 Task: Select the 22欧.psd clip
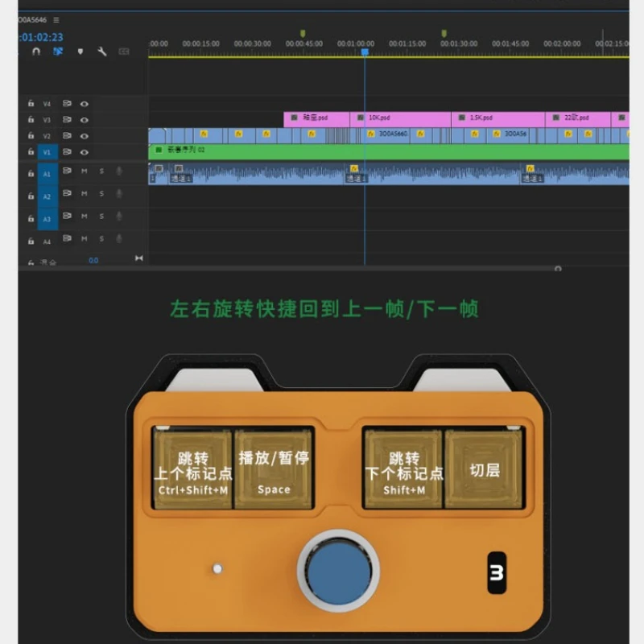(578, 118)
